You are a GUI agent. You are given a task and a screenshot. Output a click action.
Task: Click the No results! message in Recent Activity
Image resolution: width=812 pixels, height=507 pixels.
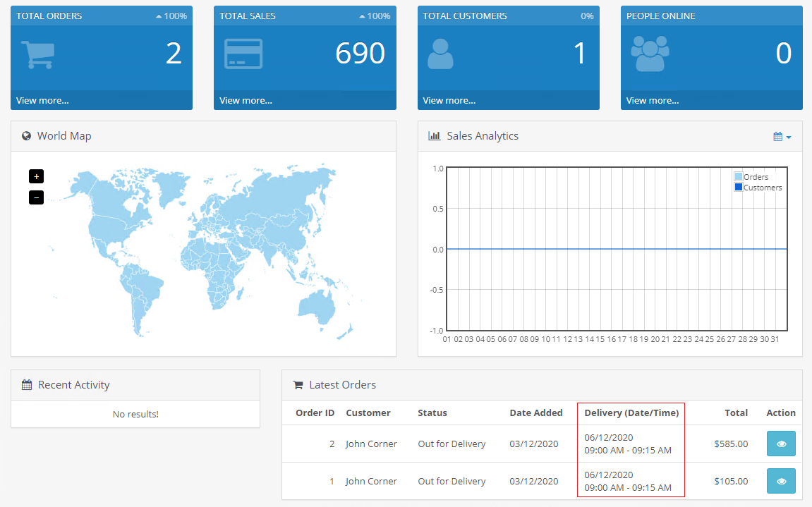pyautogui.click(x=135, y=415)
